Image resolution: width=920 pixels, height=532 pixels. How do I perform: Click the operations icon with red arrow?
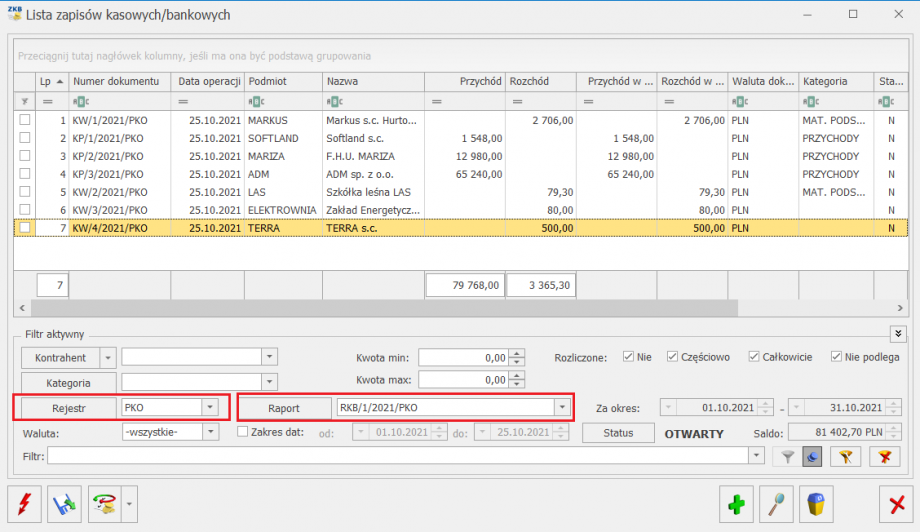[104, 503]
